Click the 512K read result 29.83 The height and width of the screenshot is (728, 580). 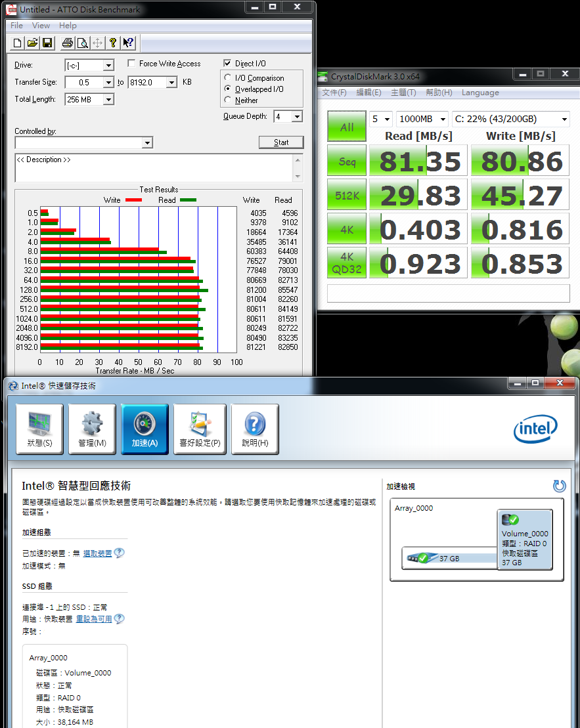pos(418,195)
